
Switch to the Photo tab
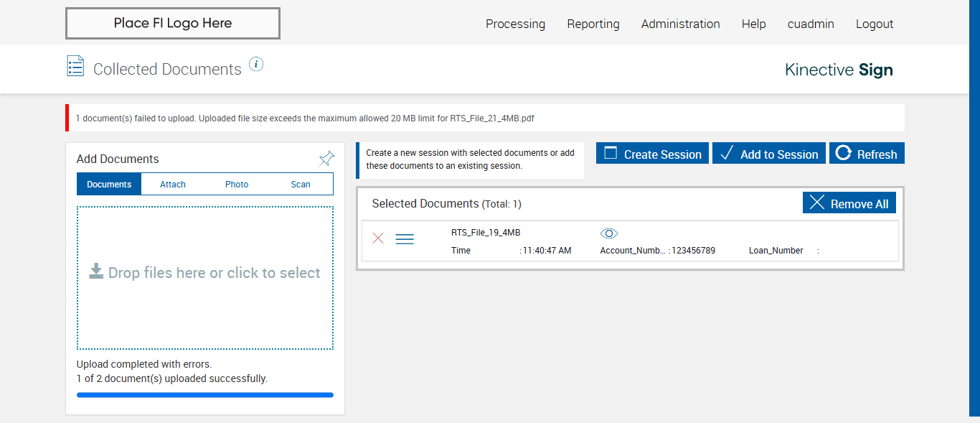(x=237, y=185)
